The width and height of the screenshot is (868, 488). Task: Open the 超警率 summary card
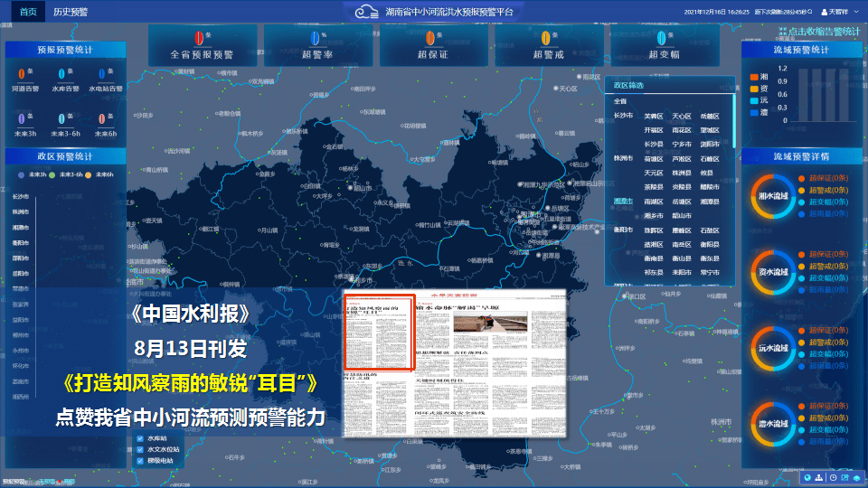tap(318, 45)
